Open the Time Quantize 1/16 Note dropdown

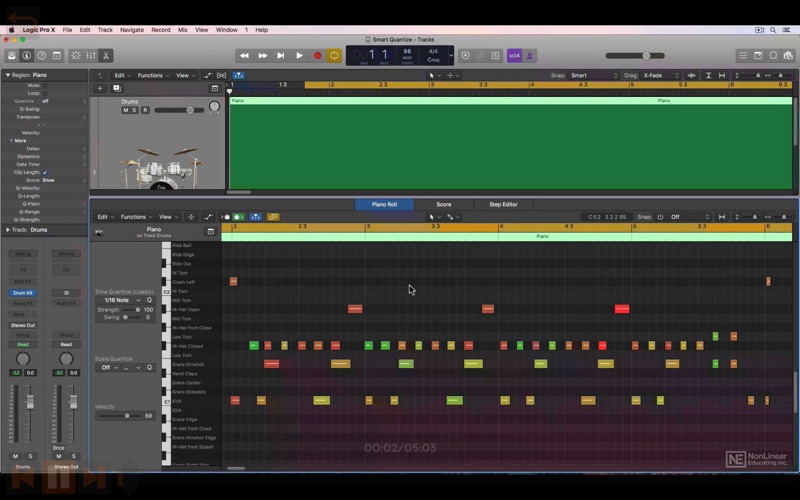pyautogui.click(x=119, y=301)
